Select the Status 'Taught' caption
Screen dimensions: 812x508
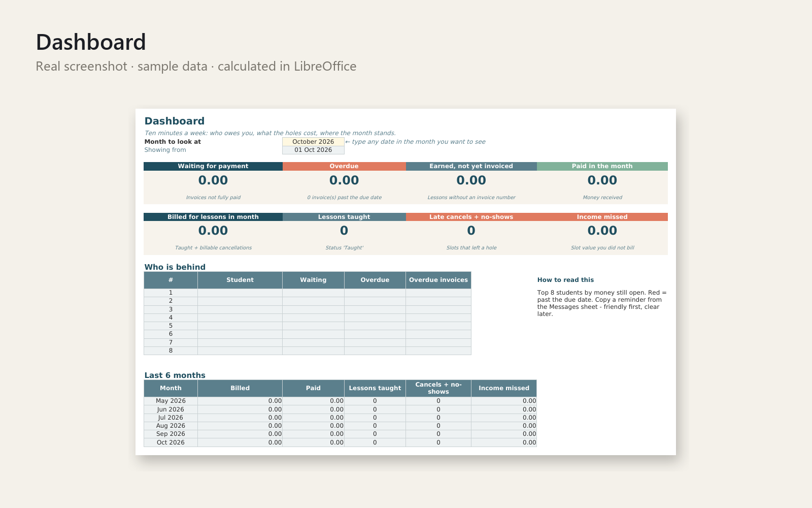tap(344, 248)
